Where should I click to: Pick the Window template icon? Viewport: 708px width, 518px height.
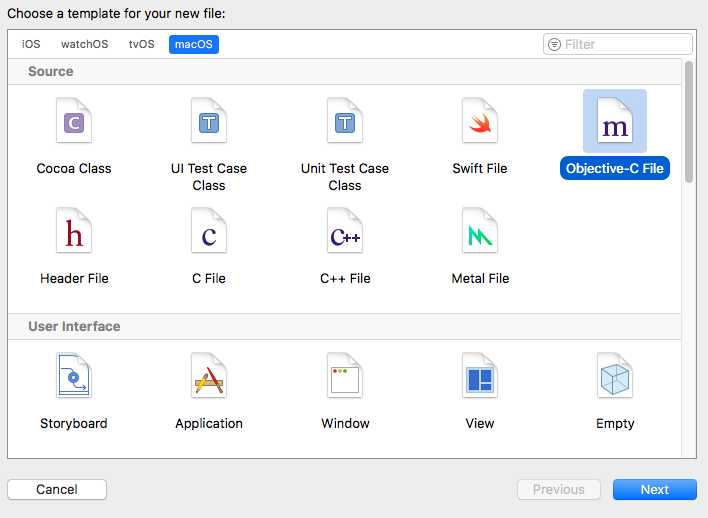345,375
